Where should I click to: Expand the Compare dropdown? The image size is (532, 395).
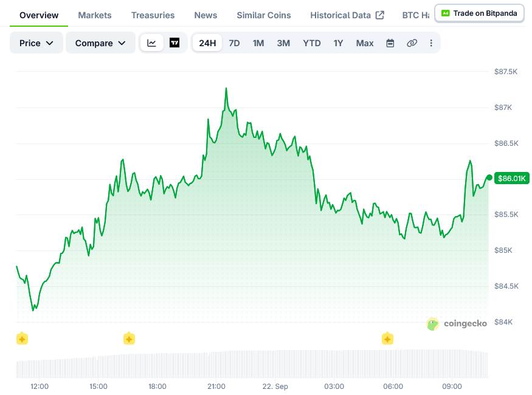click(x=100, y=43)
